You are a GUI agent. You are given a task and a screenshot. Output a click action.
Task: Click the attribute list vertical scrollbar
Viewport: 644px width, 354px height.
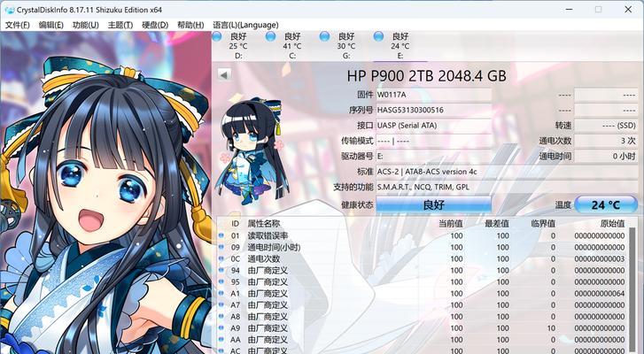coord(632,291)
